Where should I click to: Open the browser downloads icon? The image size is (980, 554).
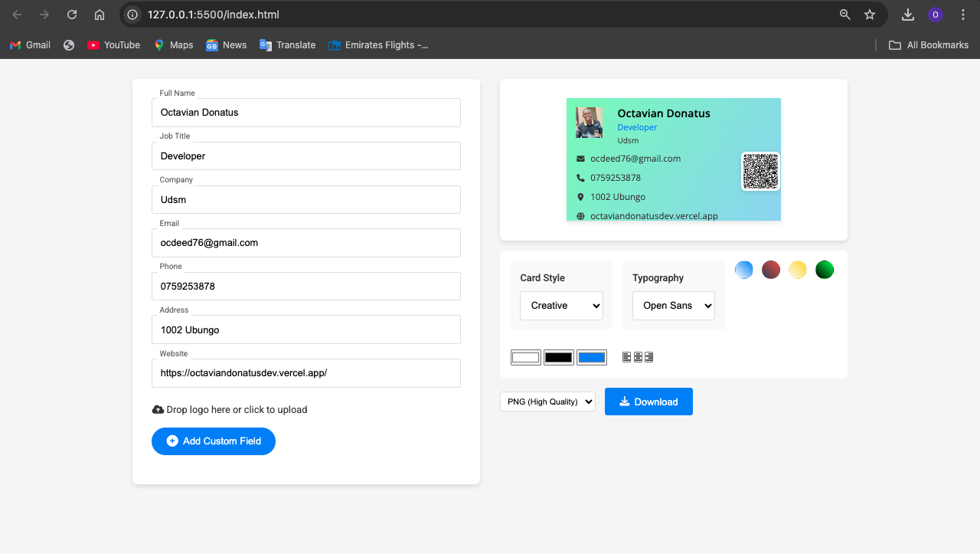tap(908, 15)
